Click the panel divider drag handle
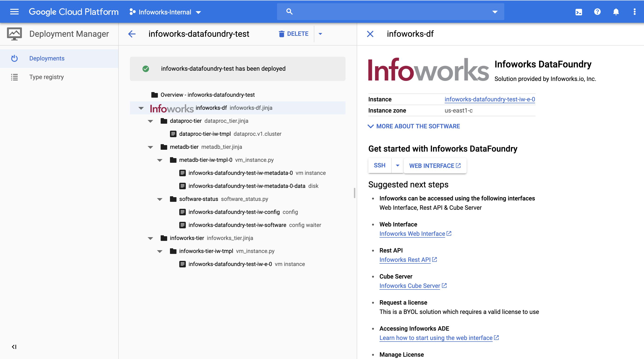Screen dimensions: 644x359 [x=355, y=193]
